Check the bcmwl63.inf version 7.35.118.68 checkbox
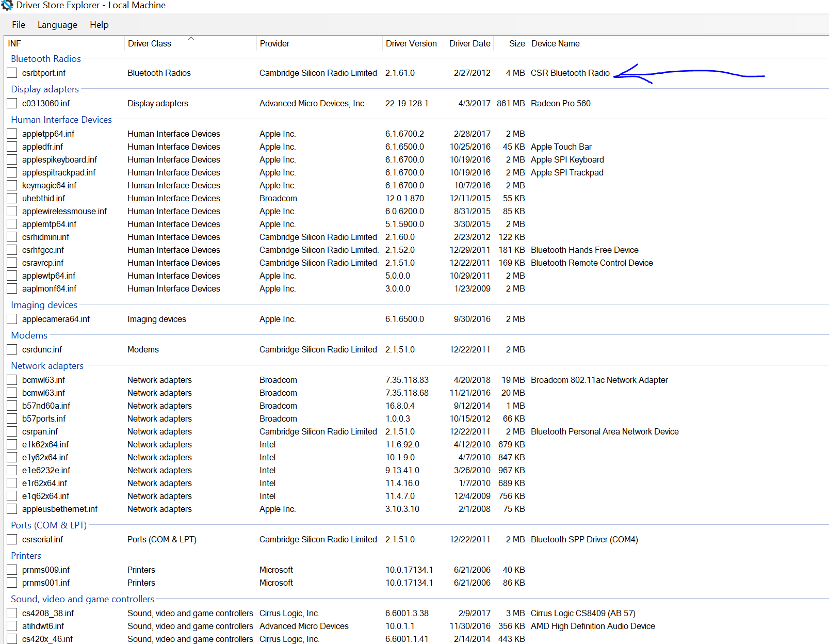 point(12,393)
